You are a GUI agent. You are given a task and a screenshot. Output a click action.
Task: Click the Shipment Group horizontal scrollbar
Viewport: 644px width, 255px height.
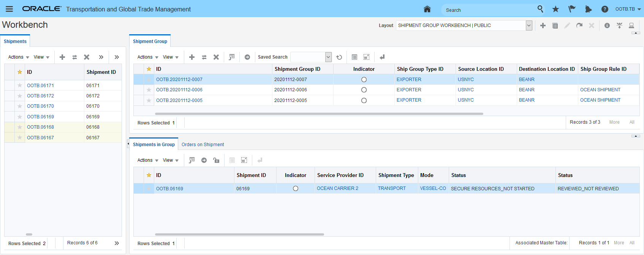(x=319, y=113)
